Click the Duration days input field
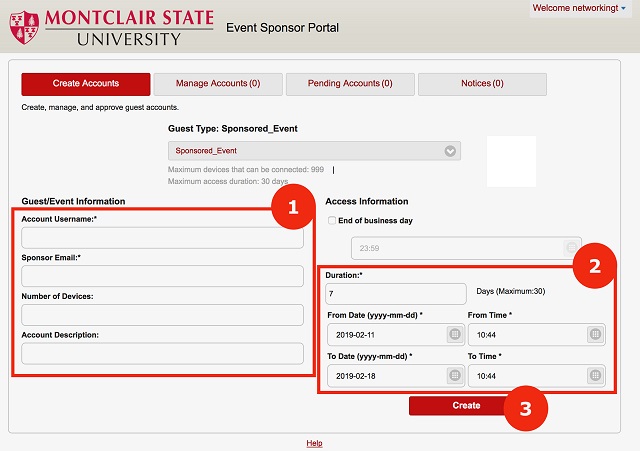Screen dimensions: 640x451 point(396,294)
